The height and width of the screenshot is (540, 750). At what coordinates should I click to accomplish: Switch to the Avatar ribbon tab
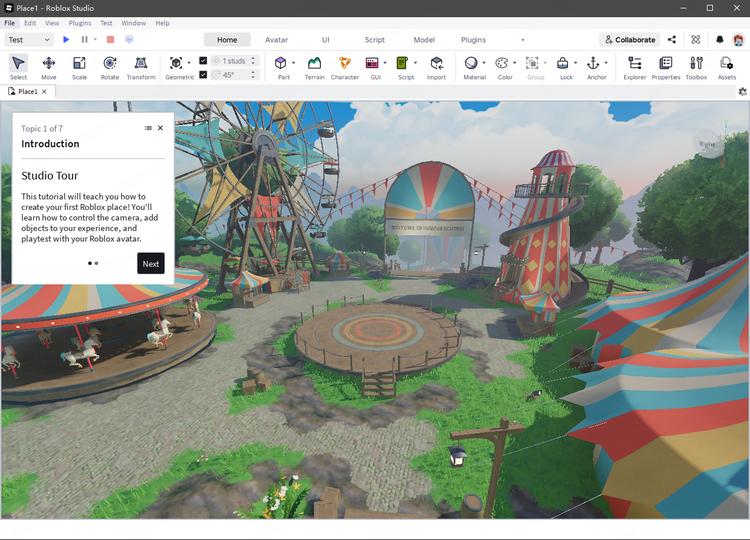pyautogui.click(x=276, y=40)
